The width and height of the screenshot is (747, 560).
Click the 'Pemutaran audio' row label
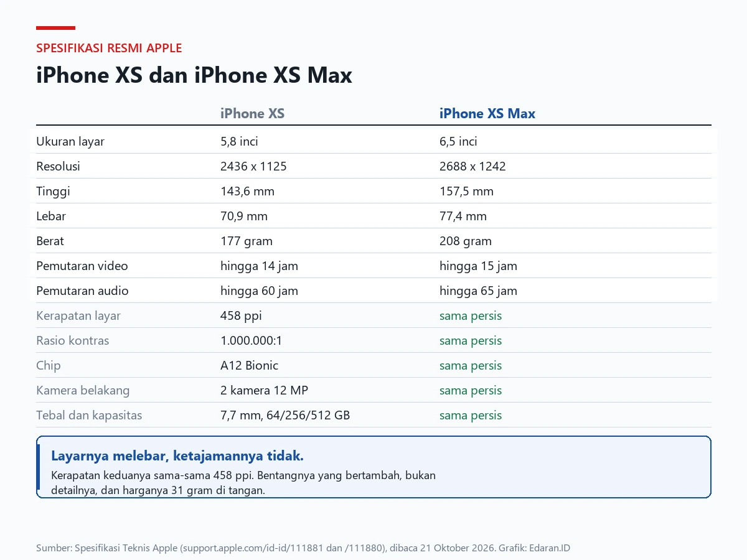coord(82,291)
